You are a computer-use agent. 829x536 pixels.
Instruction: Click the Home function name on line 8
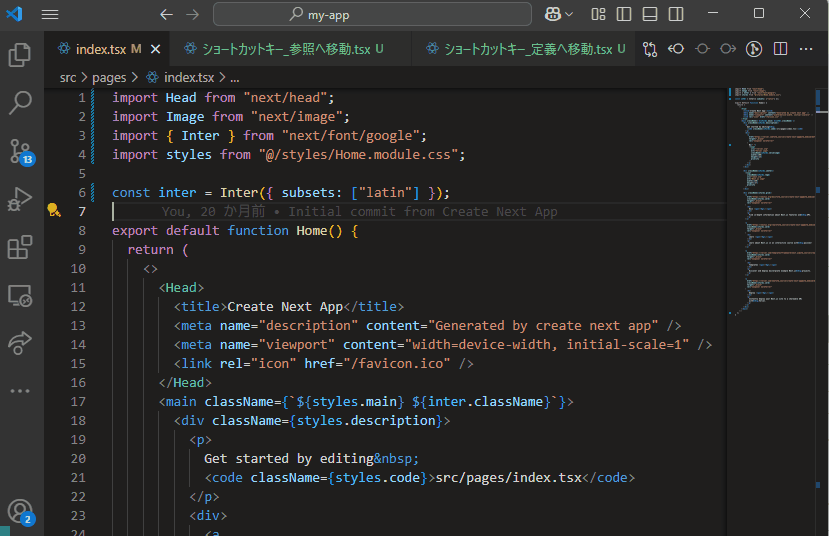click(x=311, y=231)
